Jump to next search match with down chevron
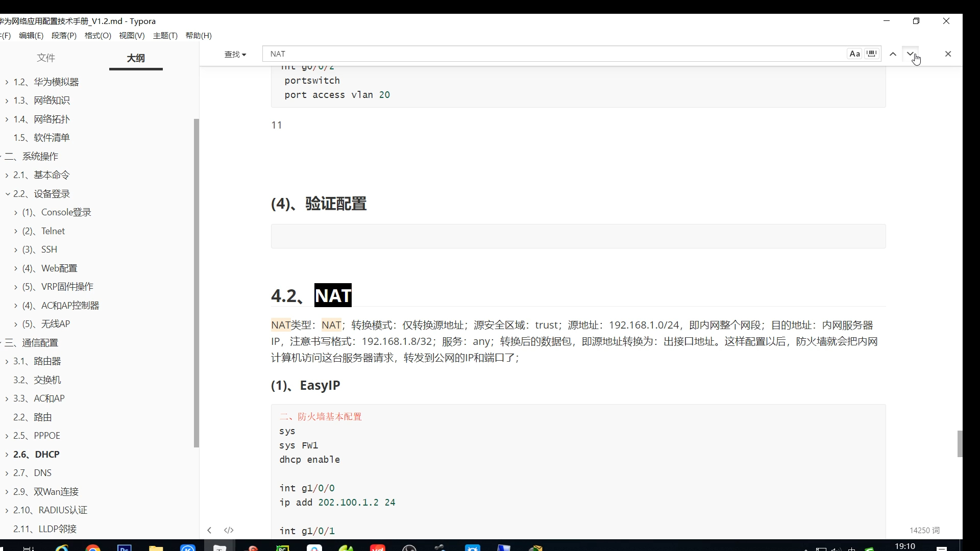The height and width of the screenshot is (551, 980). click(911, 54)
